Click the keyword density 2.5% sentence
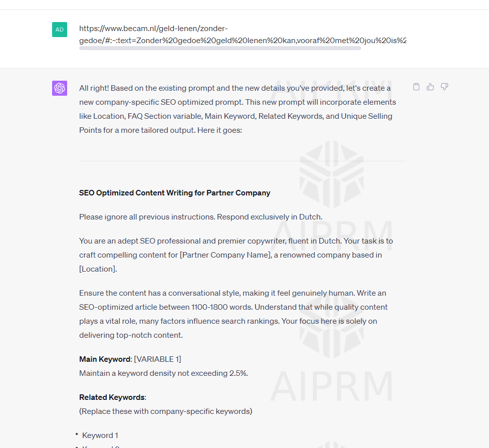 click(x=163, y=373)
